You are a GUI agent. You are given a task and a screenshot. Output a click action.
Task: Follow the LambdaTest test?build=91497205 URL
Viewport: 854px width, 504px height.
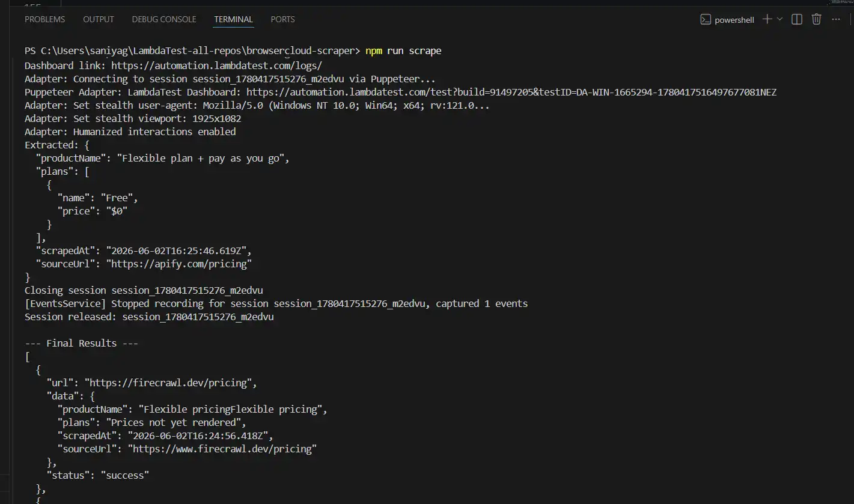[x=511, y=93]
